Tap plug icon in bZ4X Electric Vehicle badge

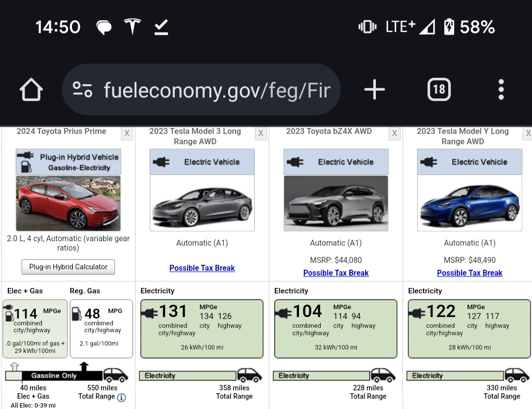(295, 162)
